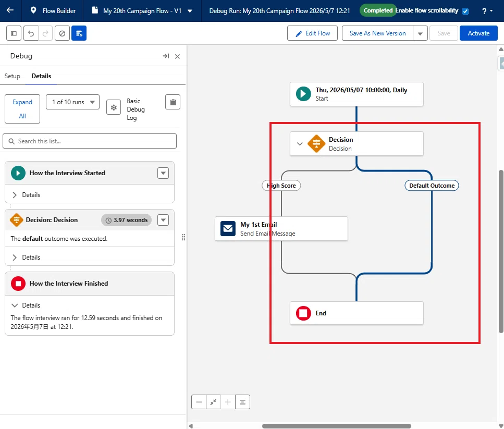Copy debug log with clipboard icon
Screen dimensions: 504x429
click(173, 102)
